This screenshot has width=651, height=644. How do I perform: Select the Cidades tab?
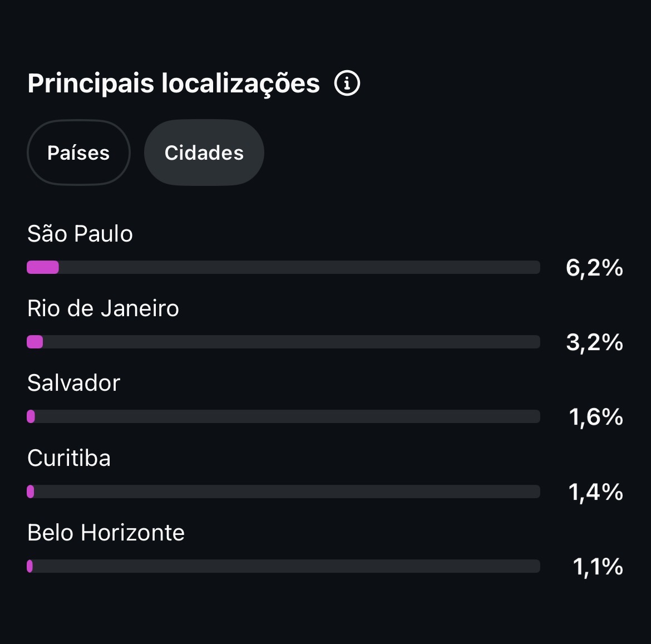pos(204,153)
